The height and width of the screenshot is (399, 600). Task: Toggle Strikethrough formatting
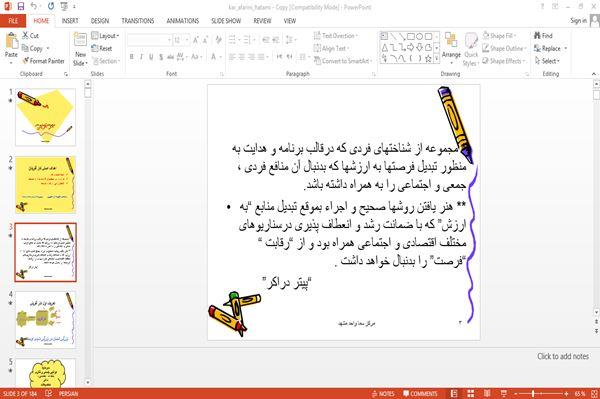[170, 57]
